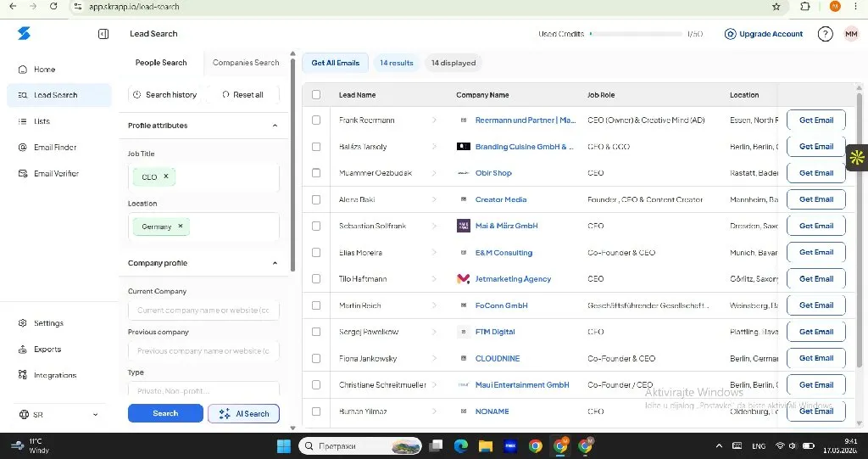The height and width of the screenshot is (459, 868).
Task: Switch to People Search tab
Action: [161, 63]
